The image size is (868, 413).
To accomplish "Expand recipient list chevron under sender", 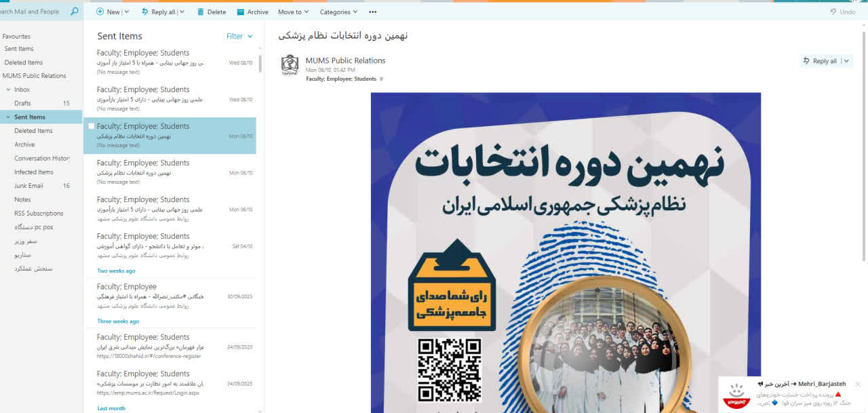I will [x=381, y=79].
